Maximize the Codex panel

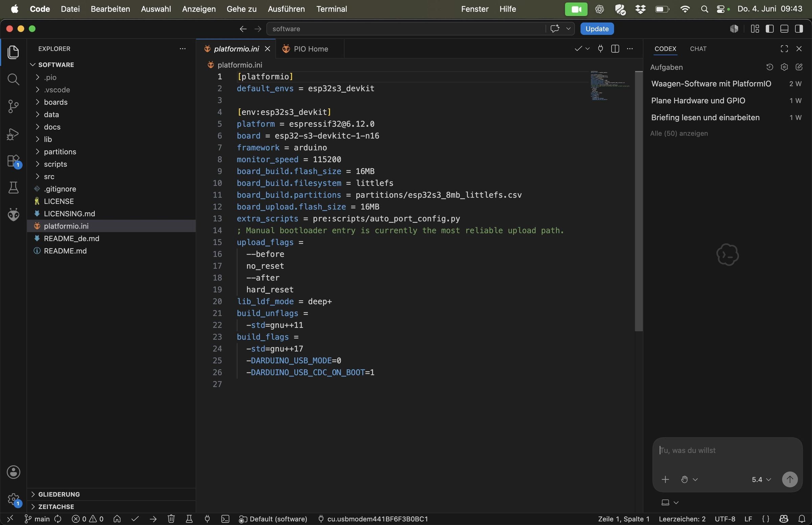784,49
